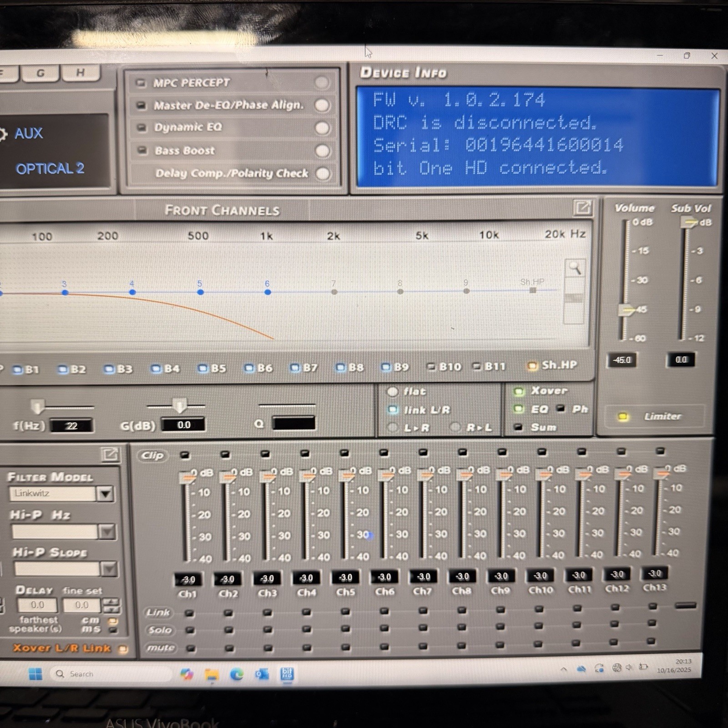Toggle Link for Ch2

(x=228, y=613)
